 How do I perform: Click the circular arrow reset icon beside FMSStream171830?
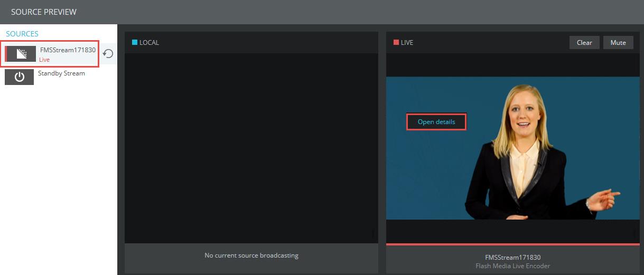[108, 54]
